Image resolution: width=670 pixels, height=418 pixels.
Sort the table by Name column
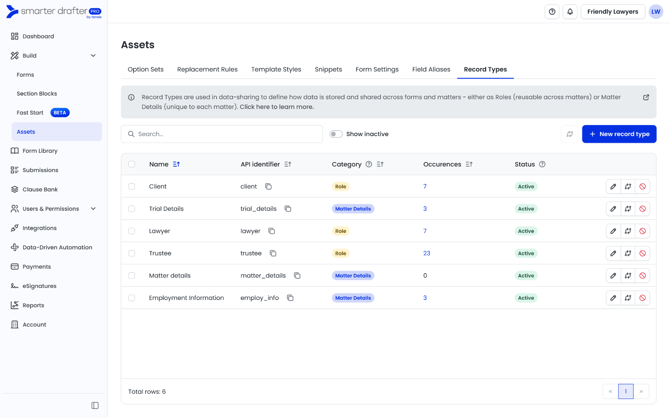click(x=177, y=164)
